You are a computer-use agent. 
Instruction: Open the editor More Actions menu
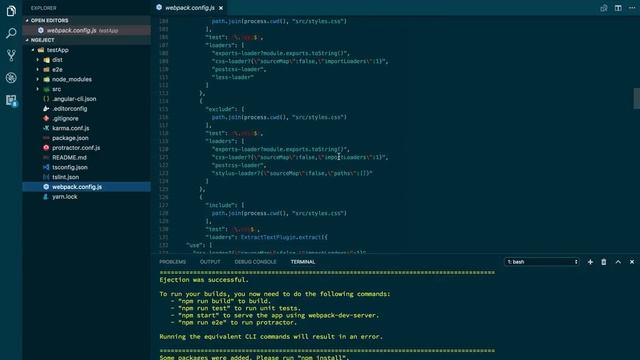(632, 8)
